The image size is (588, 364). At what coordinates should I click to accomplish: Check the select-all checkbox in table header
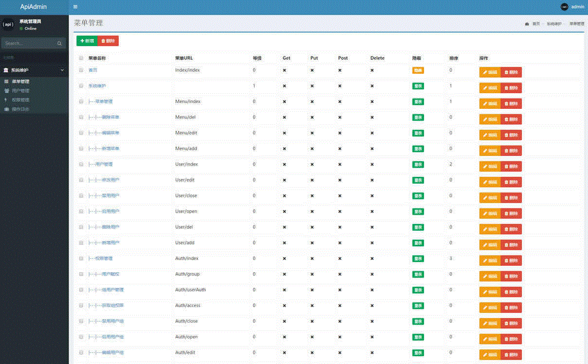click(81, 58)
